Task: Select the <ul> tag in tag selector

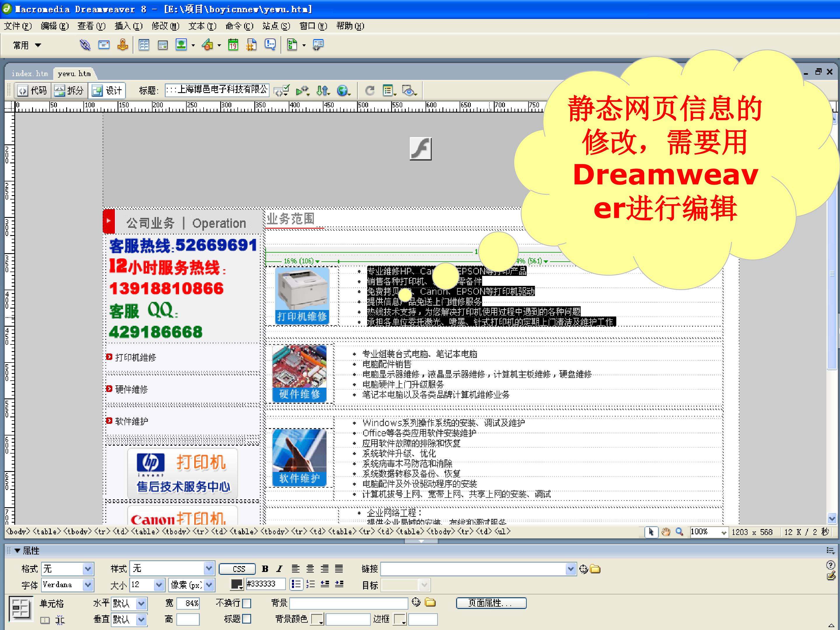Action: pyautogui.click(x=503, y=532)
